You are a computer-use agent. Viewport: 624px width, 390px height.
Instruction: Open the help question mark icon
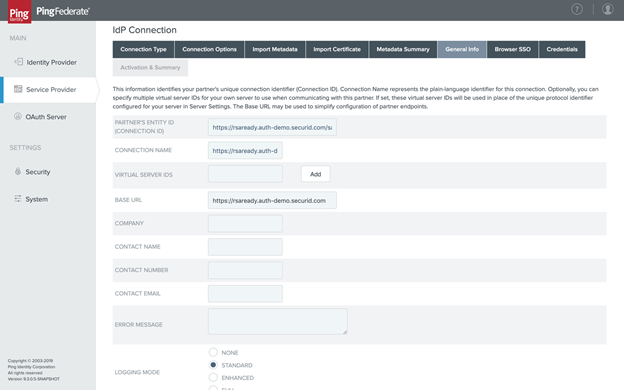pos(577,9)
